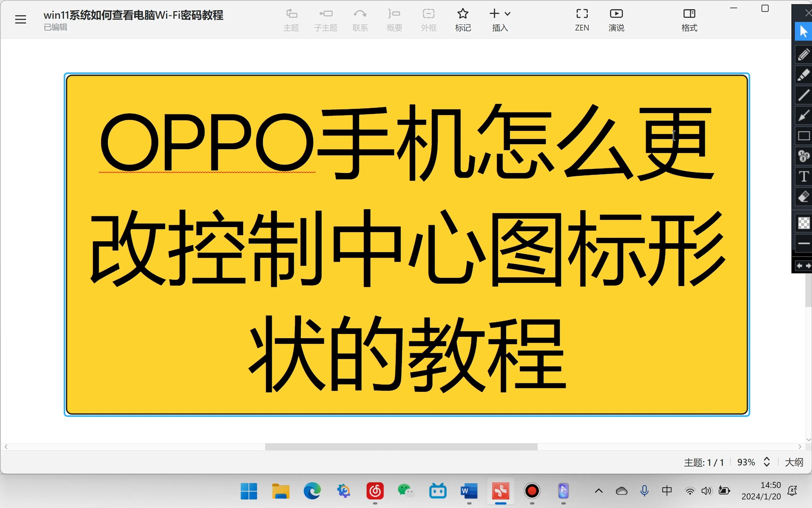Open WeChat from taskbar

(x=406, y=491)
